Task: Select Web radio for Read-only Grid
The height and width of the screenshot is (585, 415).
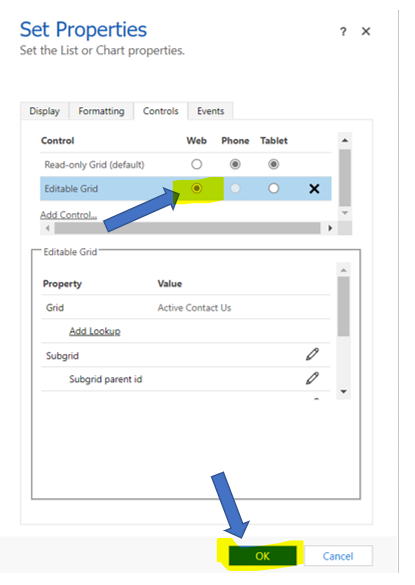Action: pyautogui.click(x=197, y=164)
